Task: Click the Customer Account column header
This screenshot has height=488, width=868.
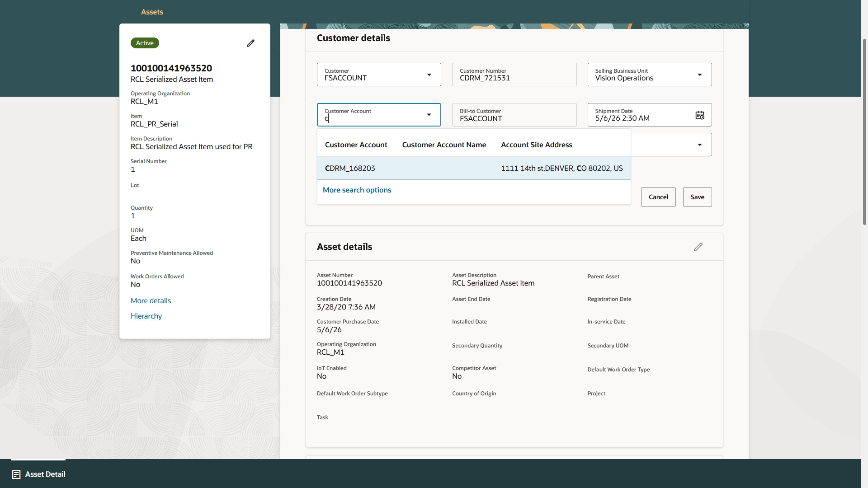Action: (x=356, y=145)
